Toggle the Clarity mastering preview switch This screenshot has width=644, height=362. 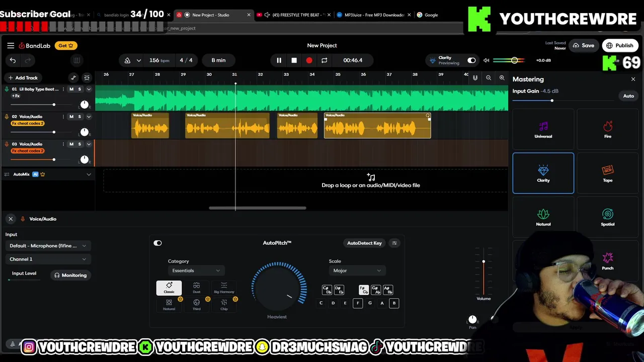pos(471,60)
